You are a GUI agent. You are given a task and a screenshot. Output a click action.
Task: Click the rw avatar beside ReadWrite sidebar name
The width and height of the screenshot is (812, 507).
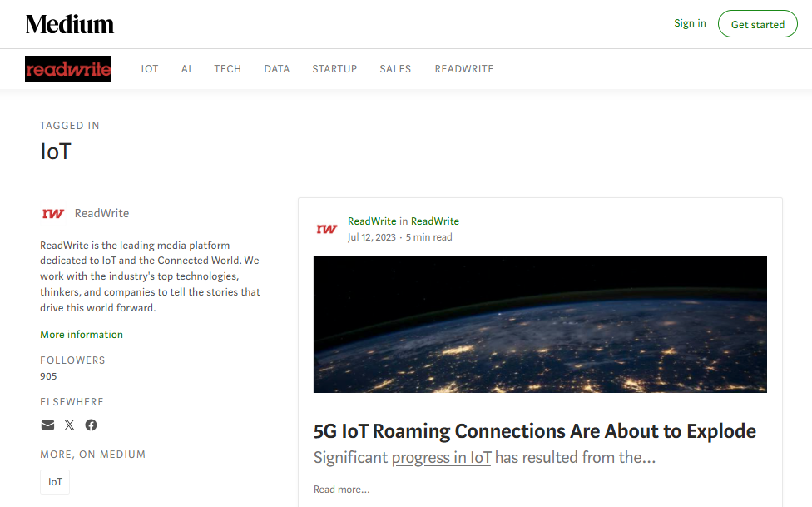(x=52, y=214)
